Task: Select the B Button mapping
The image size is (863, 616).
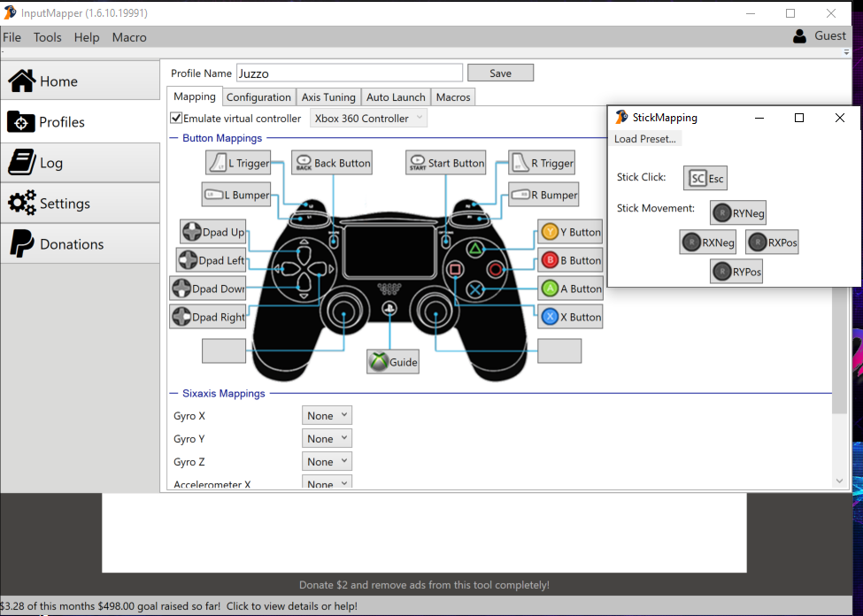Action: click(570, 260)
